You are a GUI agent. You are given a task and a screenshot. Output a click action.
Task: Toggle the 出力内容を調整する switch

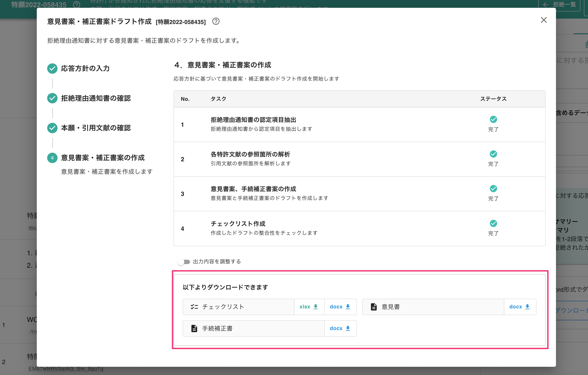(x=184, y=262)
